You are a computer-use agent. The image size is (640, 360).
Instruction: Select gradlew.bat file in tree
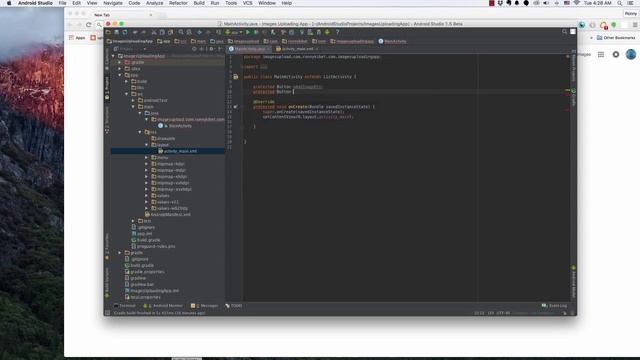tap(140, 284)
